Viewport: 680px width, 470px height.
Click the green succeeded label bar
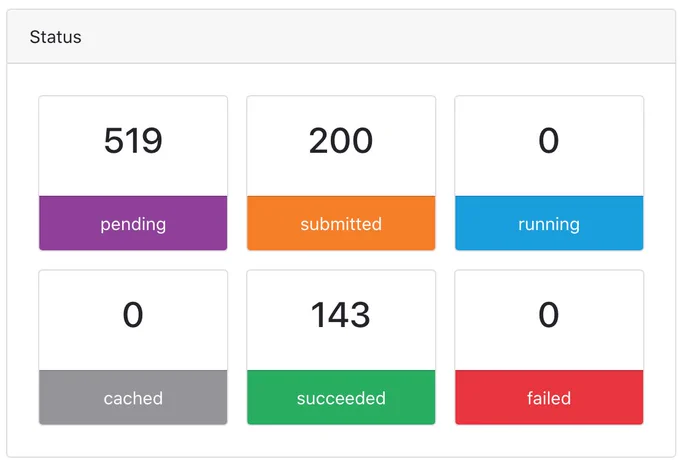point(341,397)
